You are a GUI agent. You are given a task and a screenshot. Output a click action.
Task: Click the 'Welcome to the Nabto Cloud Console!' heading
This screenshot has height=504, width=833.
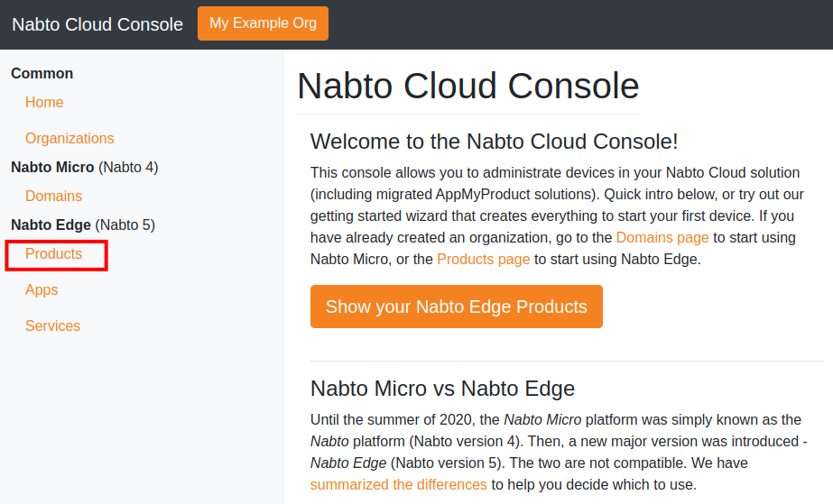pyautogui.click(x=494, y=142)
